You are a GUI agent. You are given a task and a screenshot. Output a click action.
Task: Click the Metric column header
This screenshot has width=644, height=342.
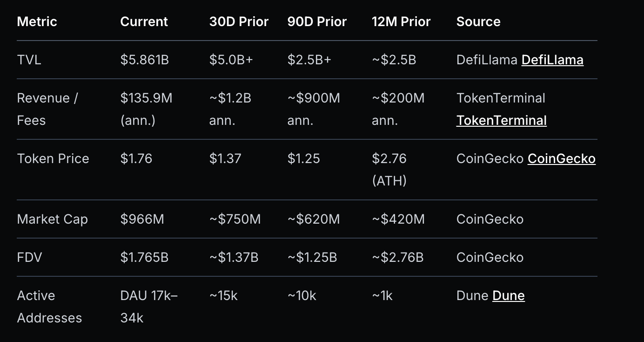pyautogui.click(x=37, y=22)
